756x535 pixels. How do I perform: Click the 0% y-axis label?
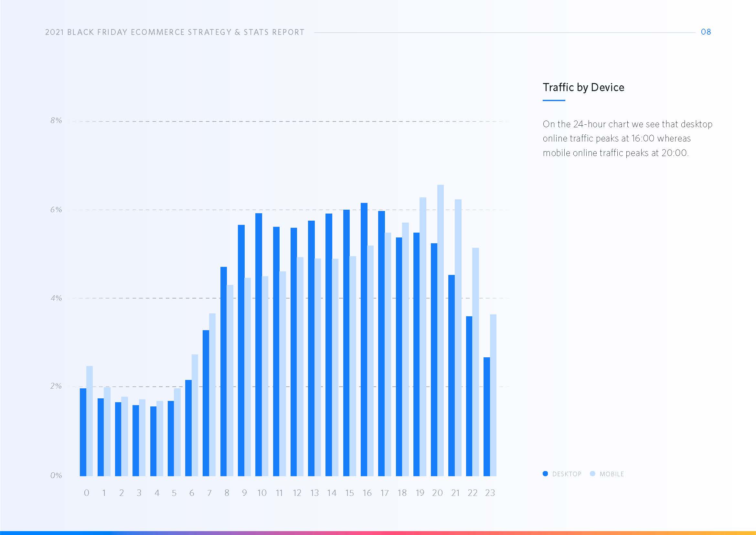click(56, 475)
